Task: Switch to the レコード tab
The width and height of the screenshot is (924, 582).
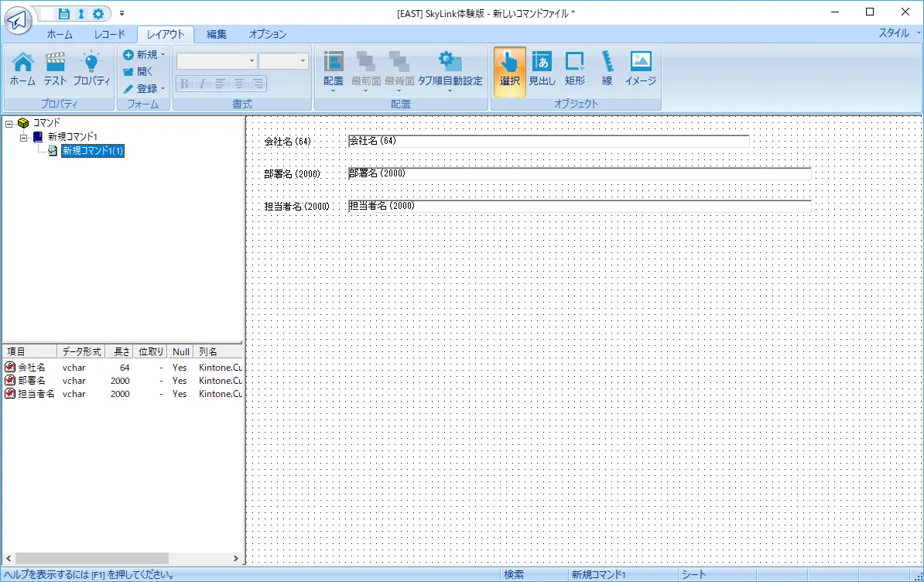Action: click(x=109, y=34)
